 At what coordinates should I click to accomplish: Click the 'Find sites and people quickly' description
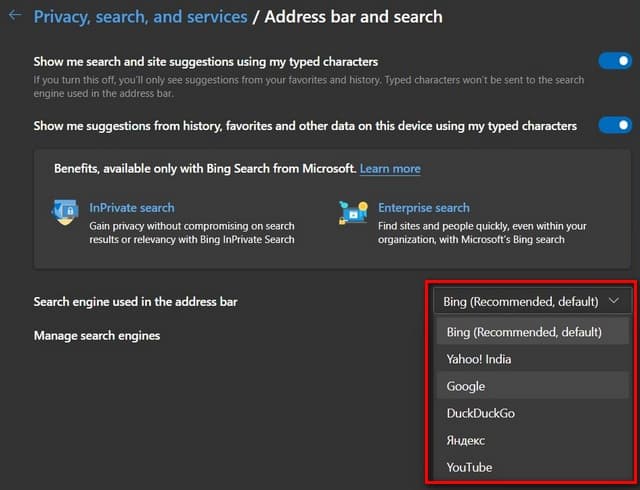tap(482, 232)
